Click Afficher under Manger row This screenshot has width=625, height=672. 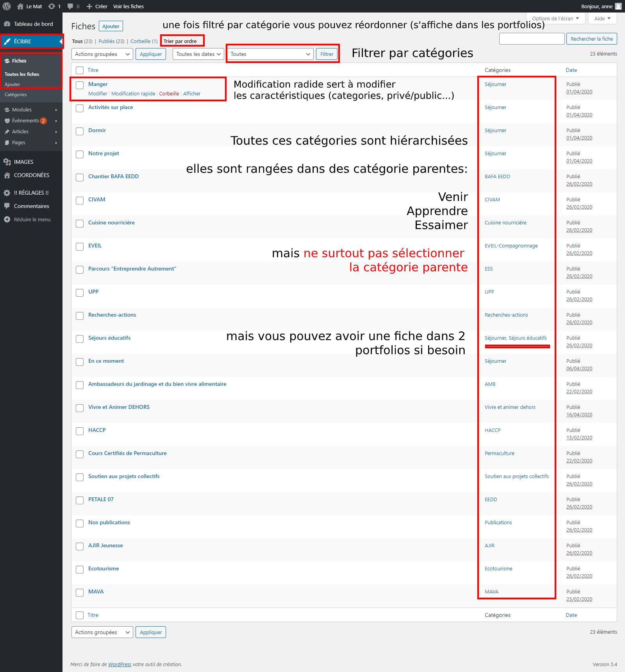[x=192, y=94]
